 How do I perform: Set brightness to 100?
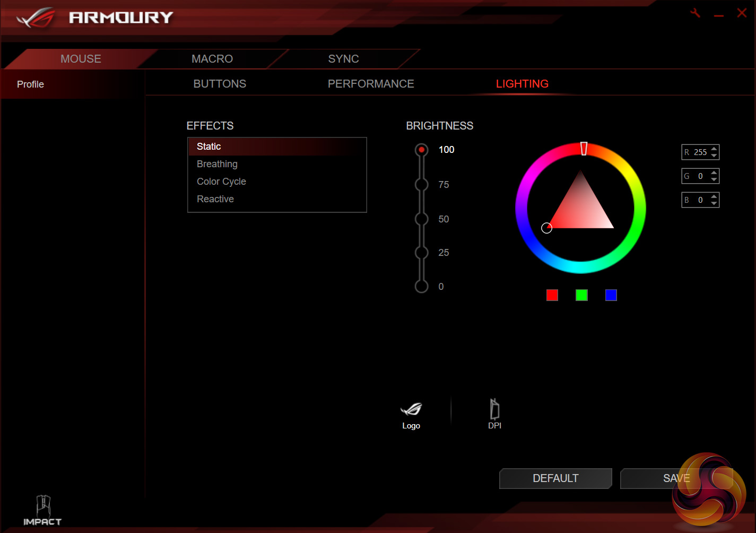(422, 150)
